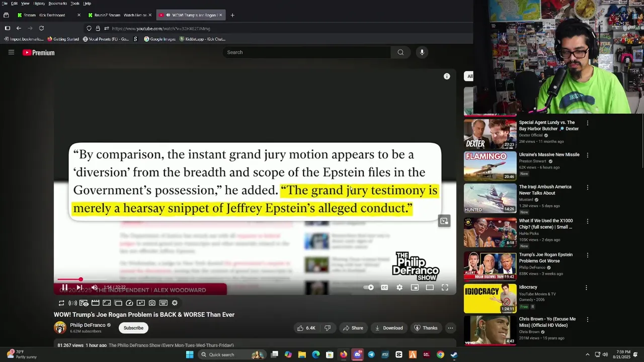Open Telegram from the taskbar
The height and width of the screenshot is (362, 644).
371,354
